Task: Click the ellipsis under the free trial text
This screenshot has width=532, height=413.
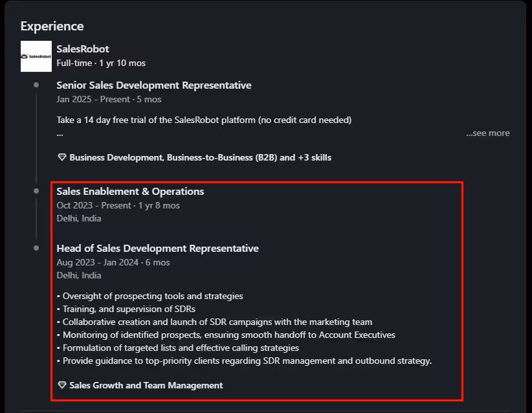Action: (x=60, y=133)
